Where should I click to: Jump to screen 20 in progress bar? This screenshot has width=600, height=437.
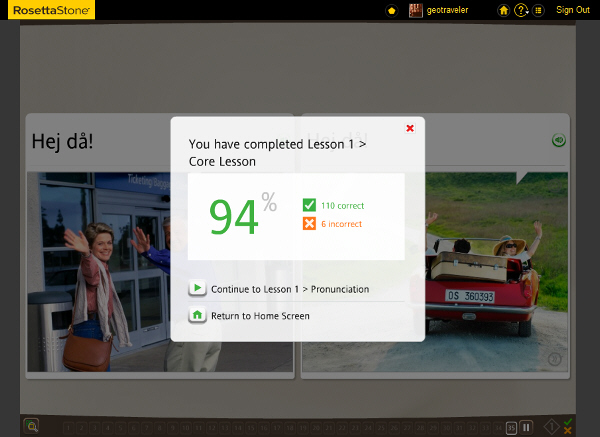(316, 428)
